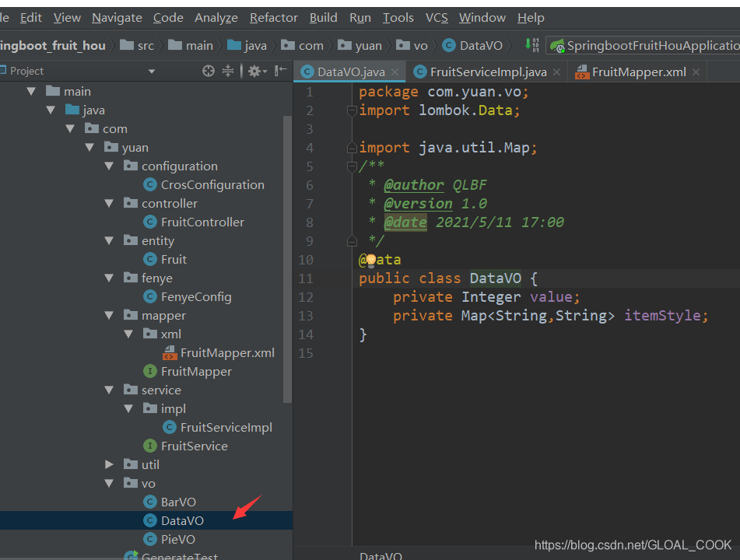The image size is (740, 560).
Task: Open the Refactor menu
Action: click(x=274, y=18)
